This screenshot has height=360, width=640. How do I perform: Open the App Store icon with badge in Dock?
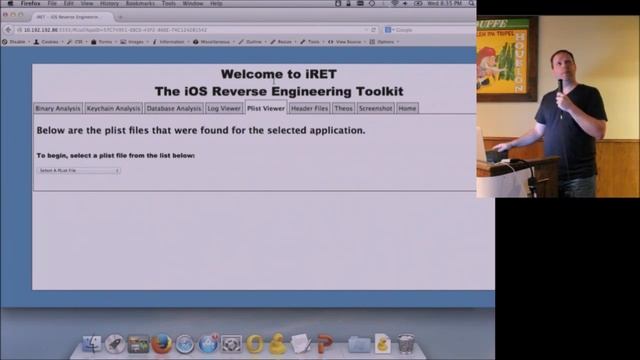pyautogui.click(x=208, y=344)
